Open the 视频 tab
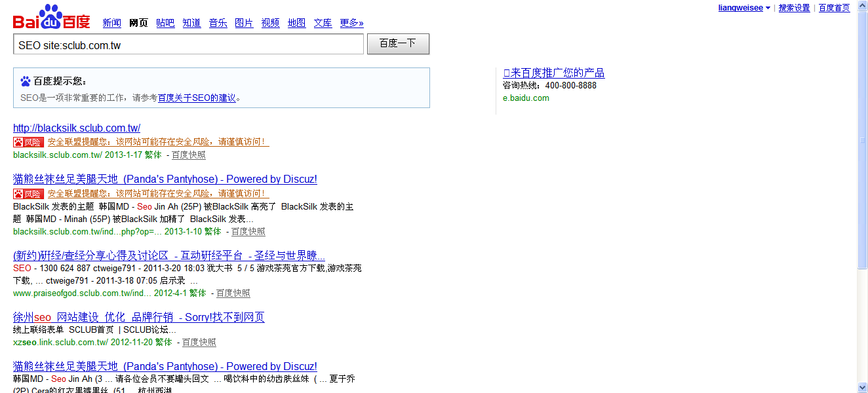 point(270,23)
